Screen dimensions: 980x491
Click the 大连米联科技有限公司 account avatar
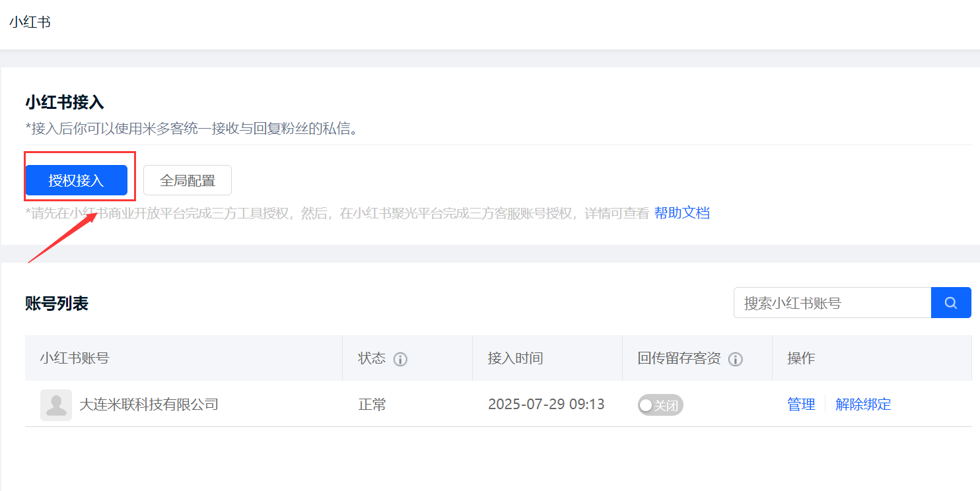point(56,405)
